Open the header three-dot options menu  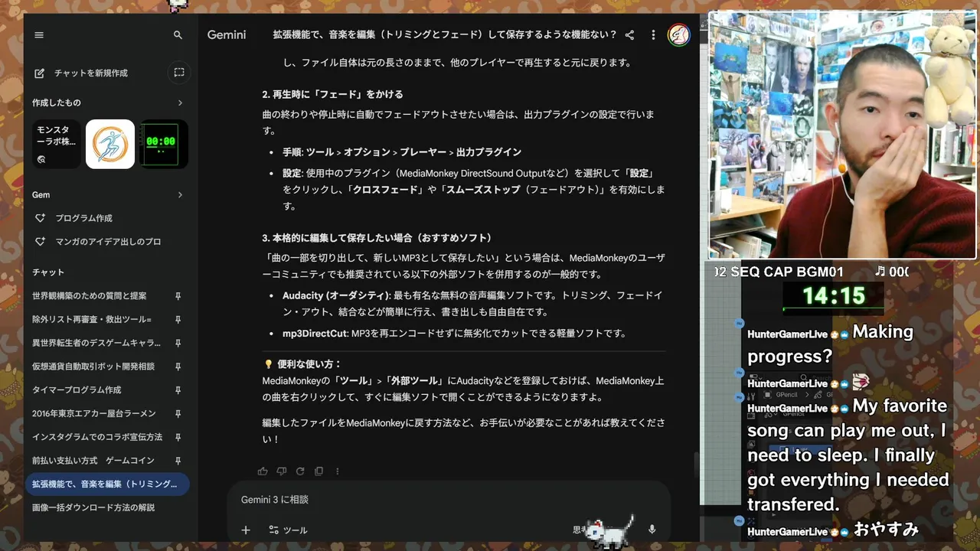653,35
